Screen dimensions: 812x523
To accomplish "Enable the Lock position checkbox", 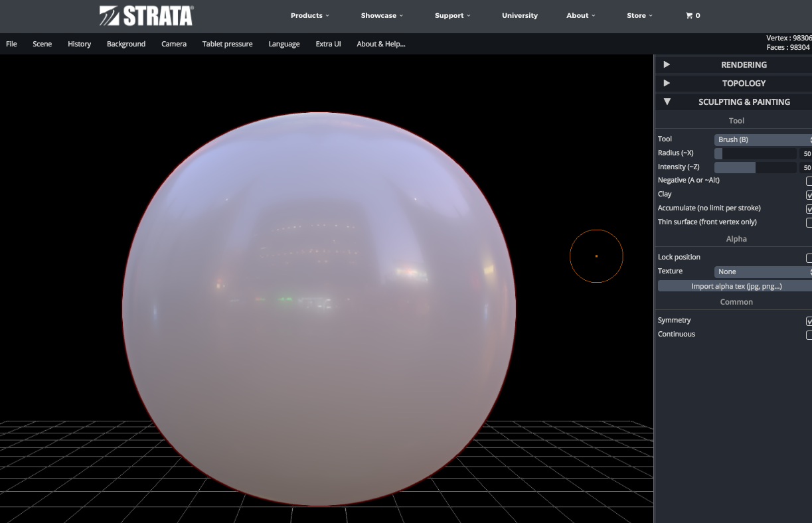I will click(x=809, y=258).
